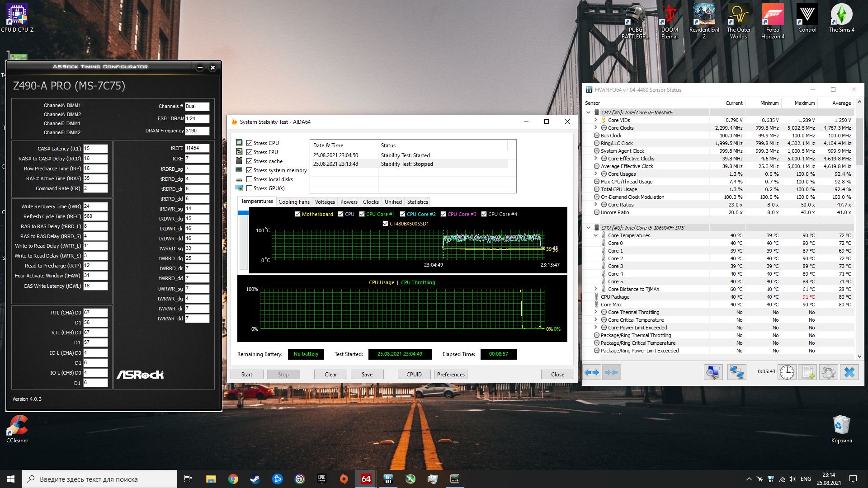Expand the Core VIDs sensor row

point(595,120)
